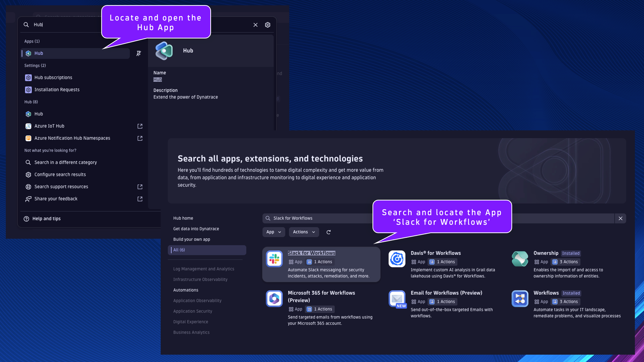This screenshot has width=644, height=362.
Task: Open Get data into Dynatrace section
Action: tap(196, 229)
